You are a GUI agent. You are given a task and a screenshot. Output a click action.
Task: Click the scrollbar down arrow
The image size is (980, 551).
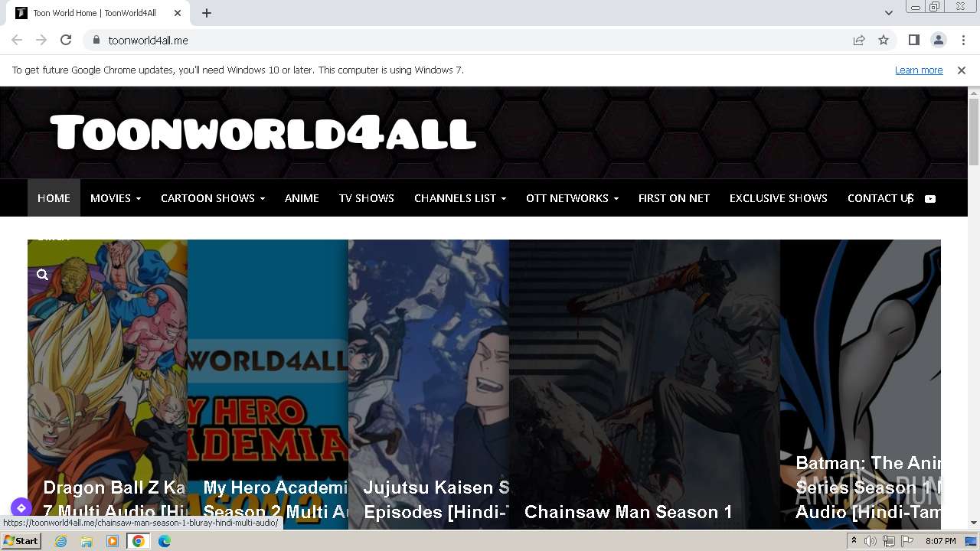tap(974, 523)
